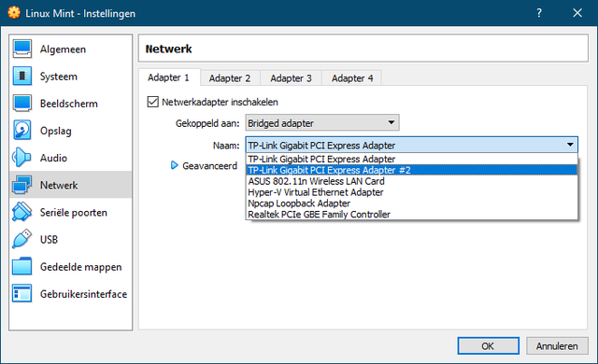This screenshot has width=598, height=364.
Task: Open the Gebruikersinterface icon
Action: [x=22, y=294]
